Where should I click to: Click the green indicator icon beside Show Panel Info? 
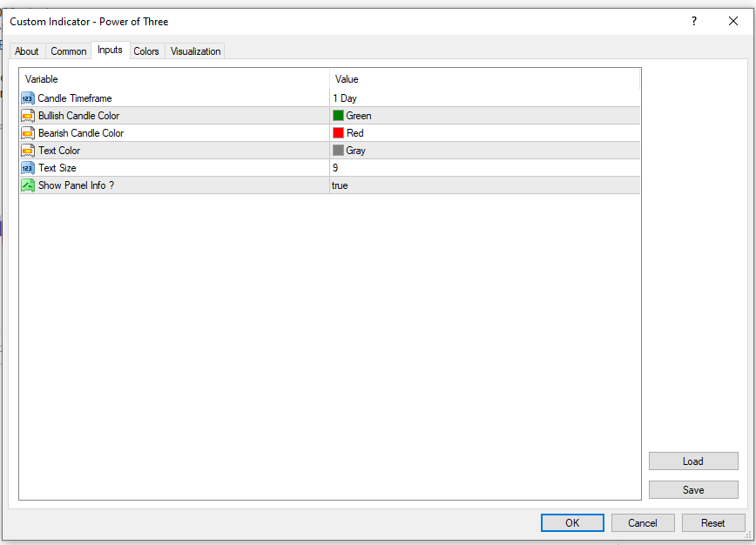coord(27,185)
